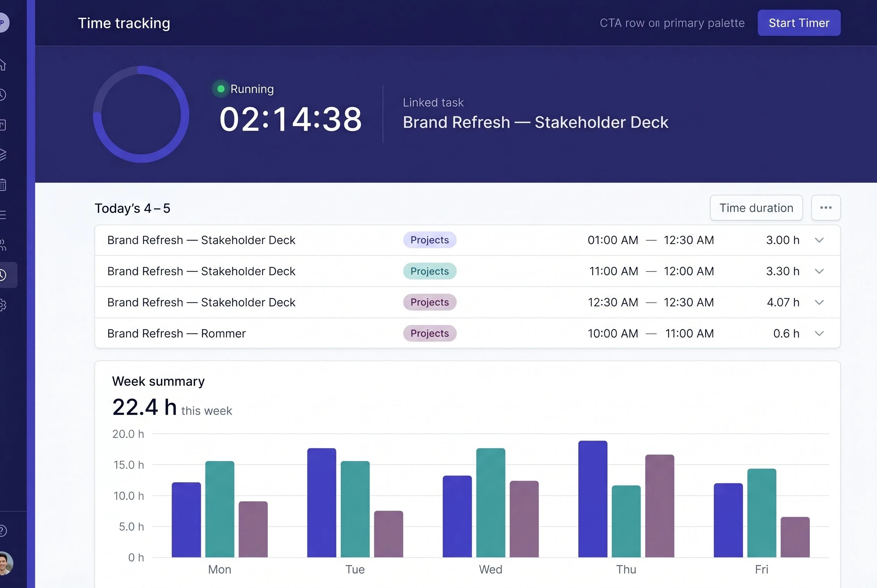The width and height of the screenshot is (877, 588).
Task: Expand the 3.30 h entry chevron
Action: click(x=819, y=271)
